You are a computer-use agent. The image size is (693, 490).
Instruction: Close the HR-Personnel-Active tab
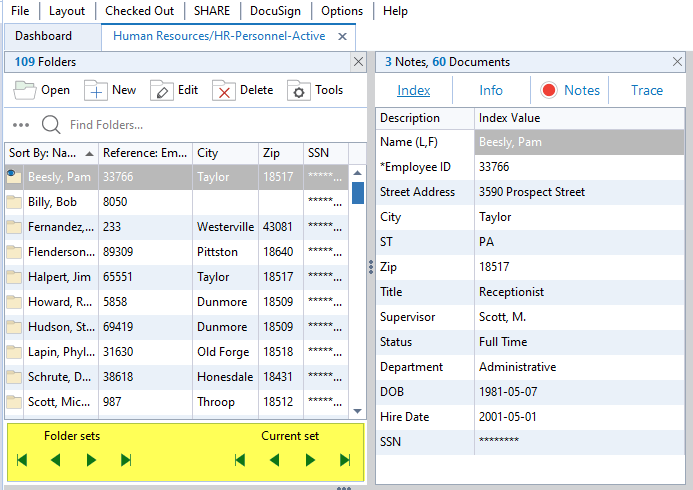(x=342, y=37)
